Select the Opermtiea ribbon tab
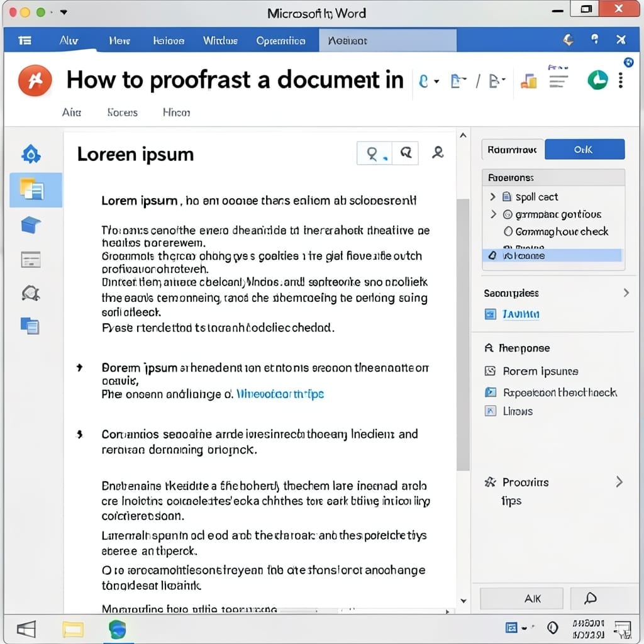The image size is (644, 644). coord(280,41)
